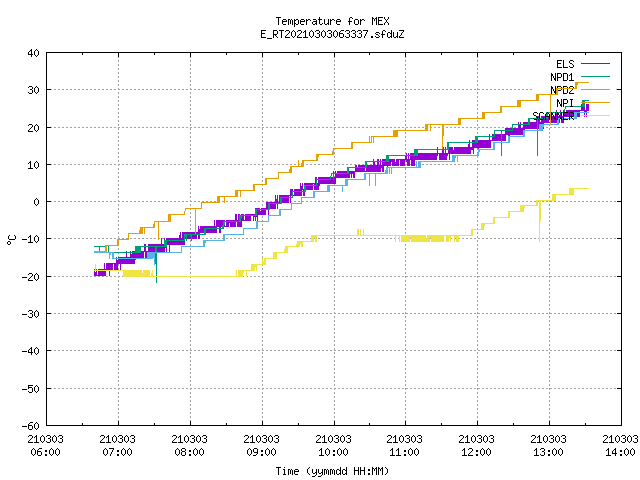Click the chart title 'Temperature for MEX'
Viewport: 640px width, 480px height.
click(x=332, y=21)
